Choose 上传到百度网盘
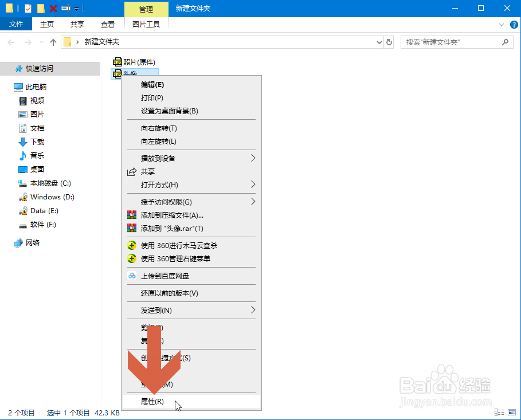Image resolution: width=521 pixels, height=420 pixels. [x=191, y=276]
